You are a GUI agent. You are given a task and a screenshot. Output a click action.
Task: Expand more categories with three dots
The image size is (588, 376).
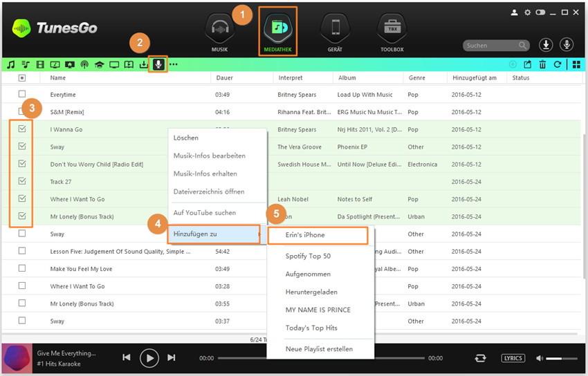click(x=173, y=64)
